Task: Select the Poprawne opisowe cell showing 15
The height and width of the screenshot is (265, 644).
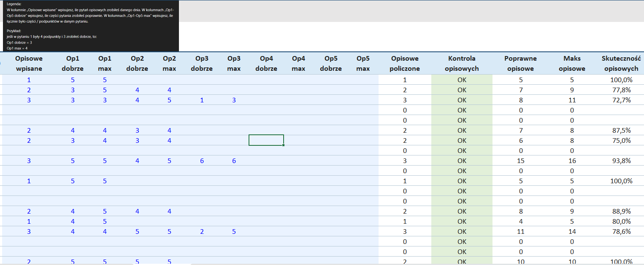Action: coord(521,161)
